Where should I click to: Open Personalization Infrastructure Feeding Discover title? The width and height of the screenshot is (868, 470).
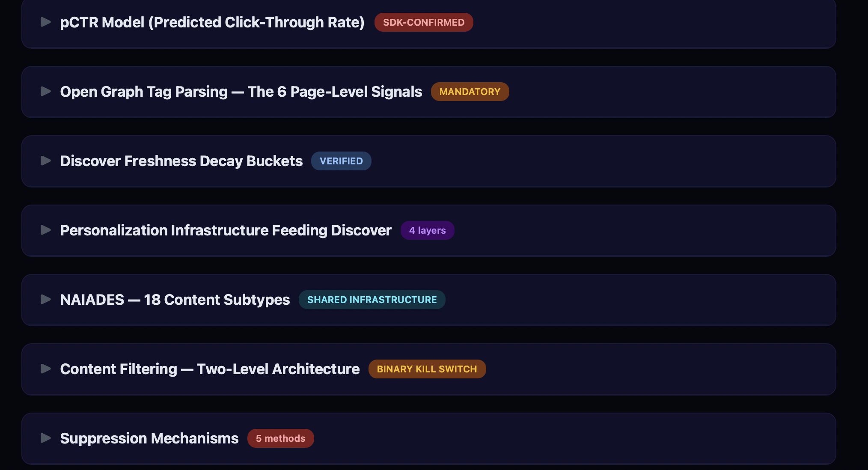pos(226,230)
